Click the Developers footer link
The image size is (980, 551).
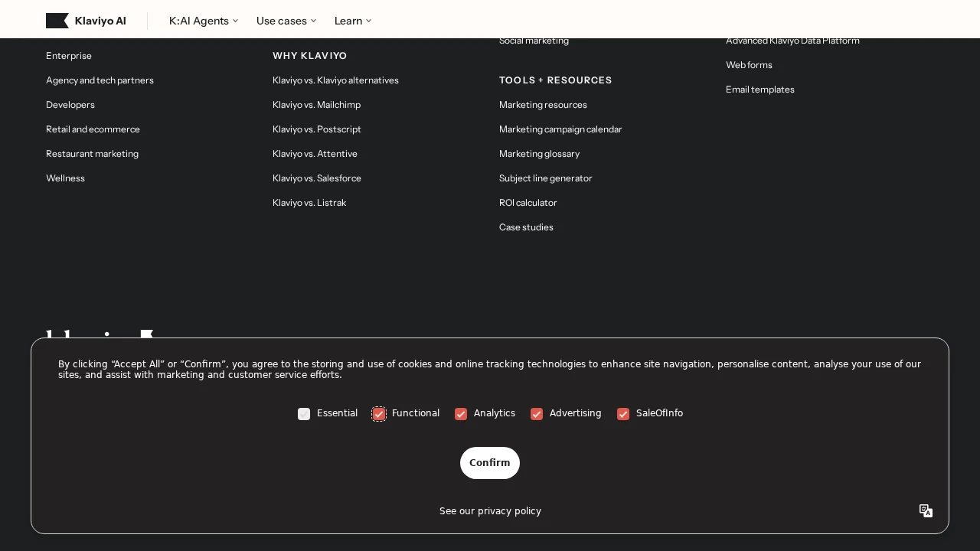click(70, 105)
